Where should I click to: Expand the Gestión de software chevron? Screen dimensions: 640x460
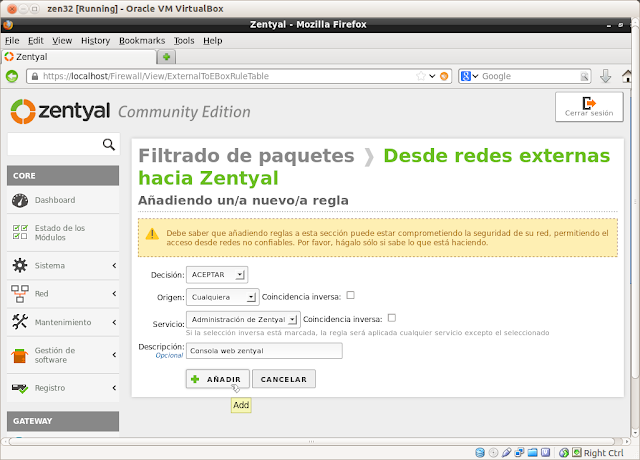click(114, 355)
